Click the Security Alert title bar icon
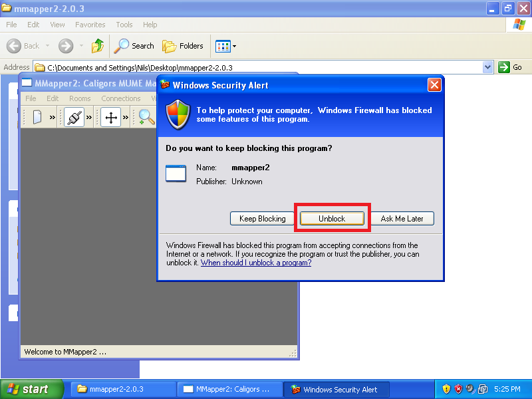 [x=165, y=84]
